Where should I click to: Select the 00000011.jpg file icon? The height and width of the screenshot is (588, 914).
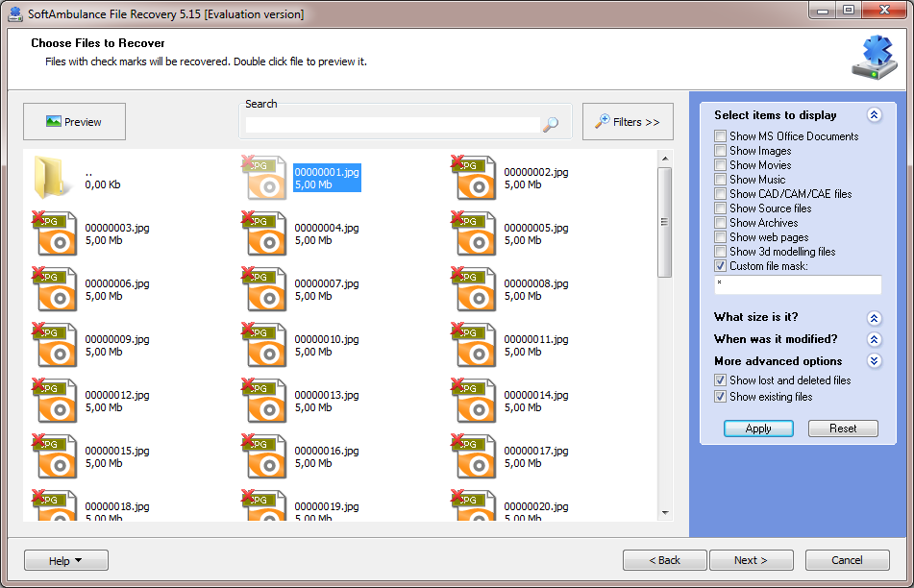[473, 344]
